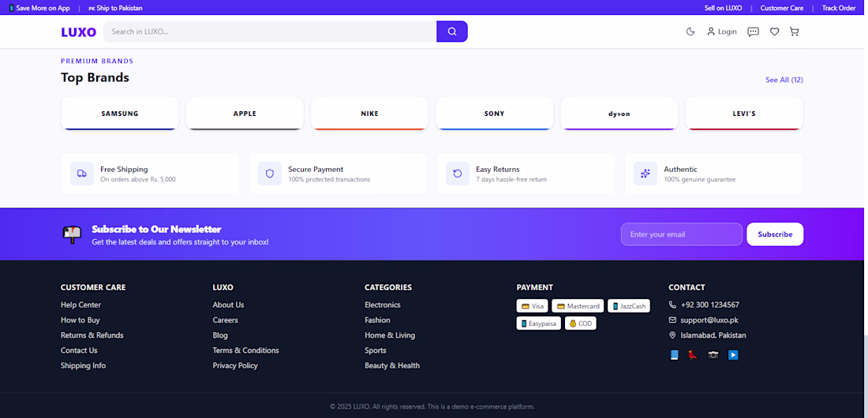The height and width of the screenshot is (418, 868).
Task: Open wishlist via the heart icon
Action: 774,32
